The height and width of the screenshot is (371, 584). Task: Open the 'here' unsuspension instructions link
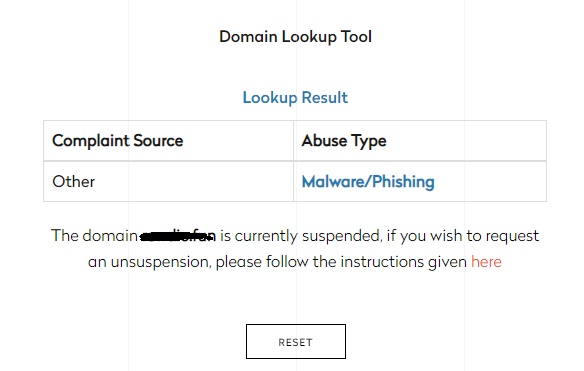[x=486, y=261]
